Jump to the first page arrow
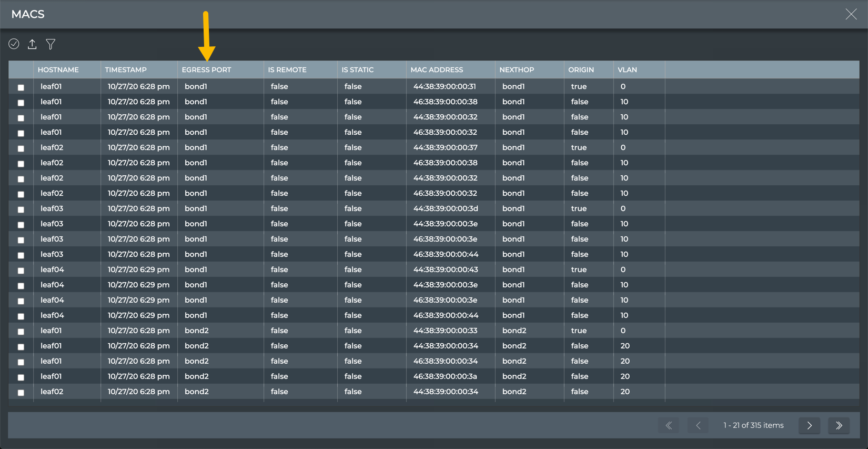Viewport: 868px width, 449px height. pyautogui.click(x=669, y=425)
